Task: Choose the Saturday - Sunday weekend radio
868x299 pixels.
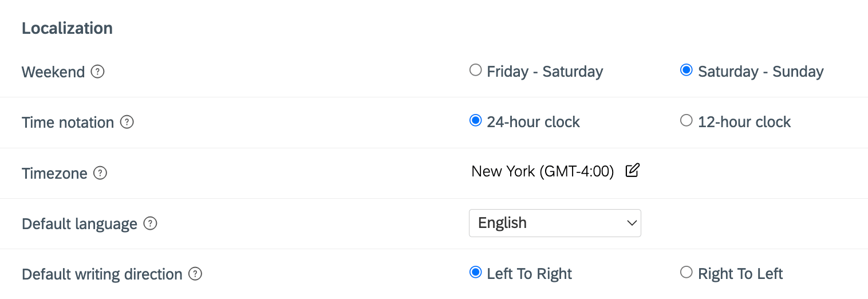Action: point(686,70)
